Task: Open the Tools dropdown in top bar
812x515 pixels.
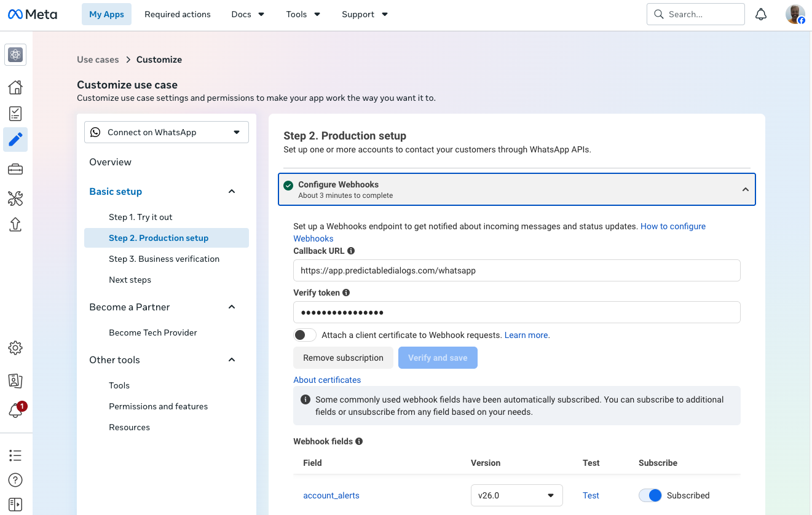Action: pos(303,14)
